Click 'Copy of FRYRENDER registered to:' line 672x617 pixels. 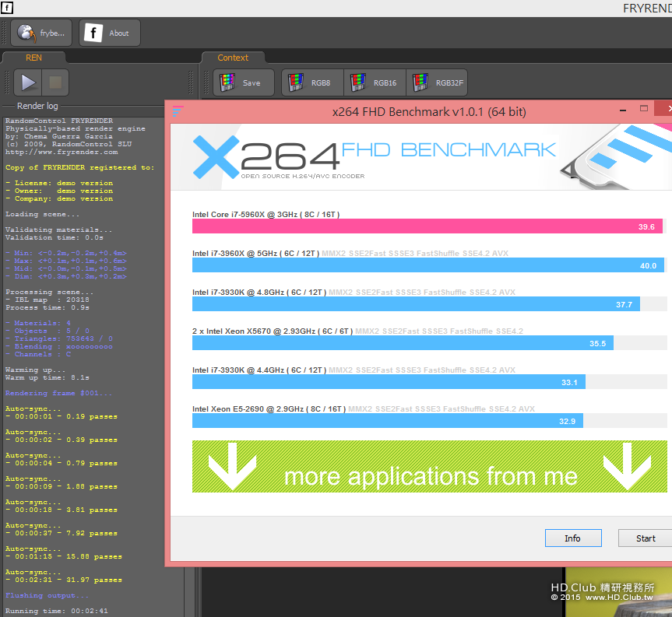[x=79, y=167]
